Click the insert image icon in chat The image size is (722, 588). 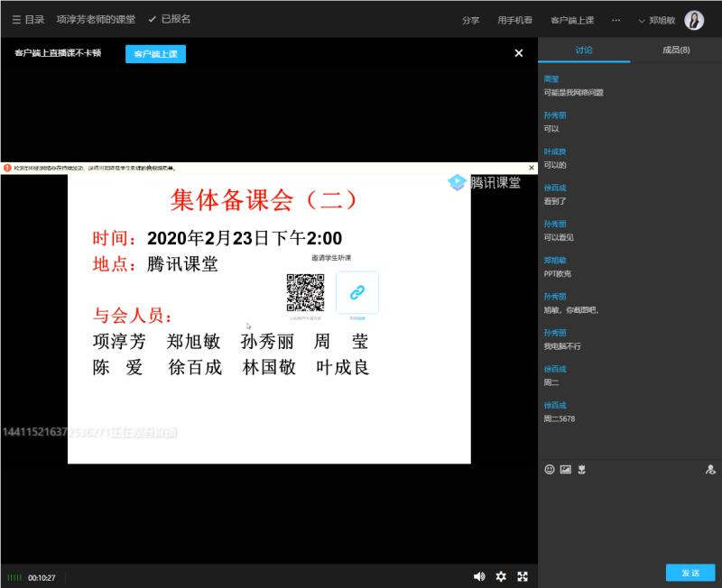[x=566, y=469]
